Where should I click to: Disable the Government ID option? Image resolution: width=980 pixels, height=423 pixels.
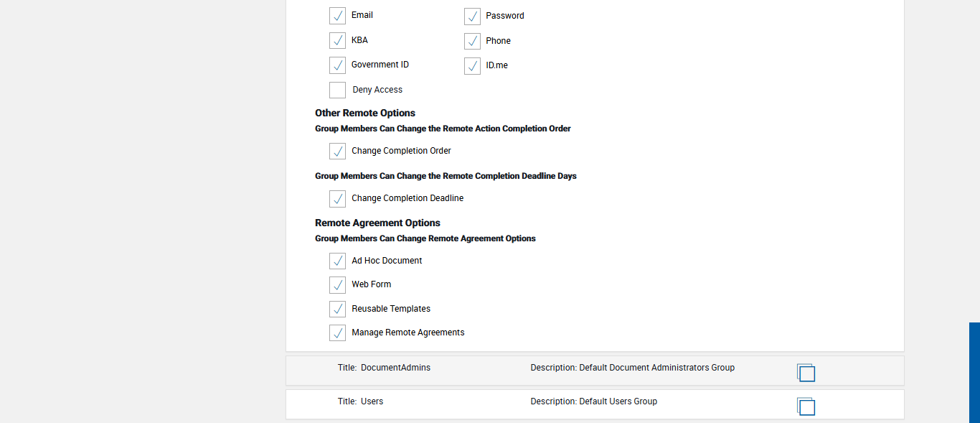pyautogui.click(x=337, y=65)
